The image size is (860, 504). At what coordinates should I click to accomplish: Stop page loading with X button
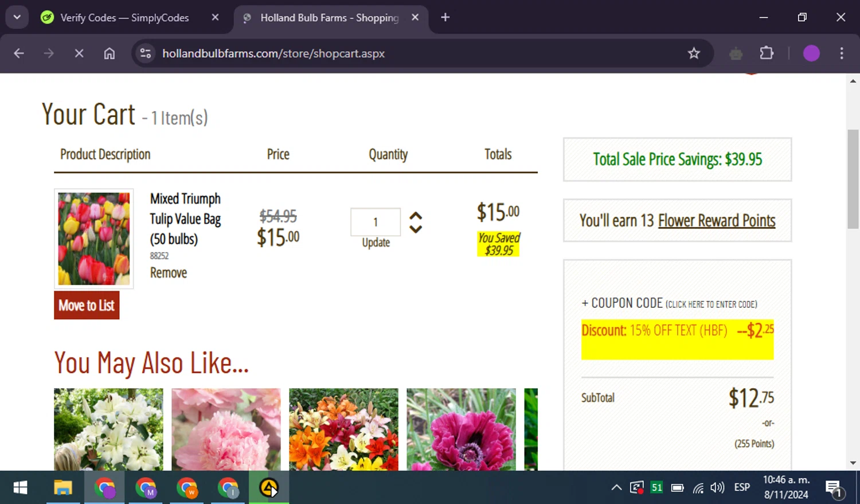pyautogui.click(x=79, y=53)
